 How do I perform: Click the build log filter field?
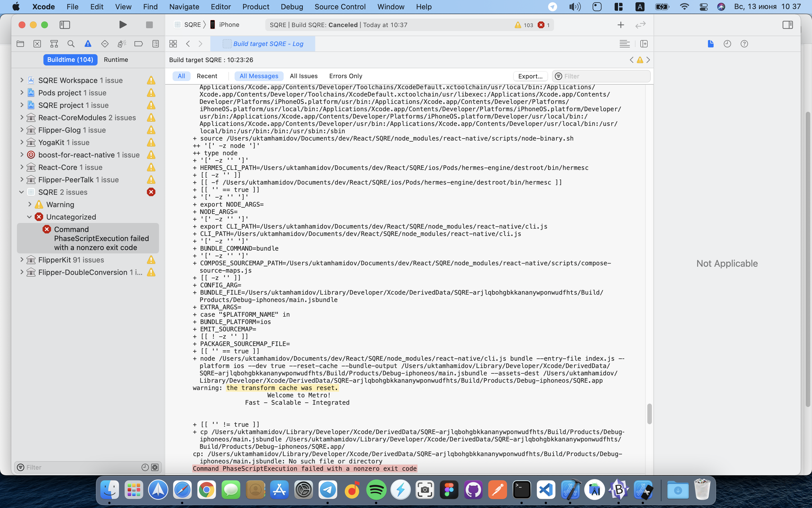tap(601, 76)
